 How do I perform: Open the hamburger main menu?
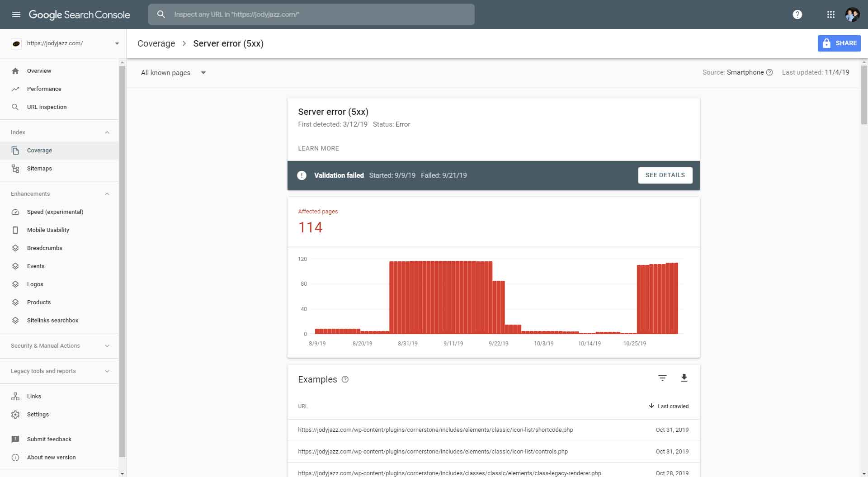pyautogui.click(x=16, y=14)
